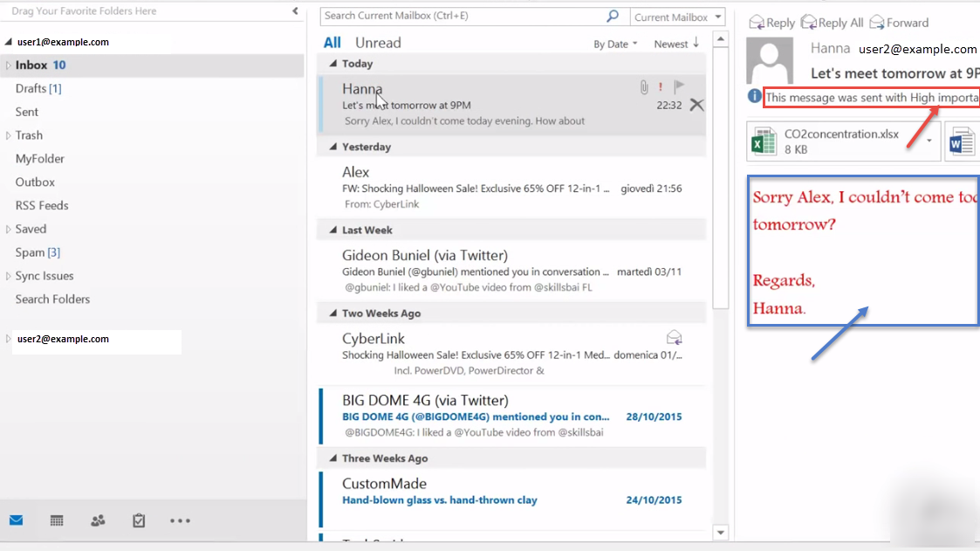This screenshot has width=980, height=551.
Task: Toggle sort order with Newest arrow
Action: pos(676,44)
